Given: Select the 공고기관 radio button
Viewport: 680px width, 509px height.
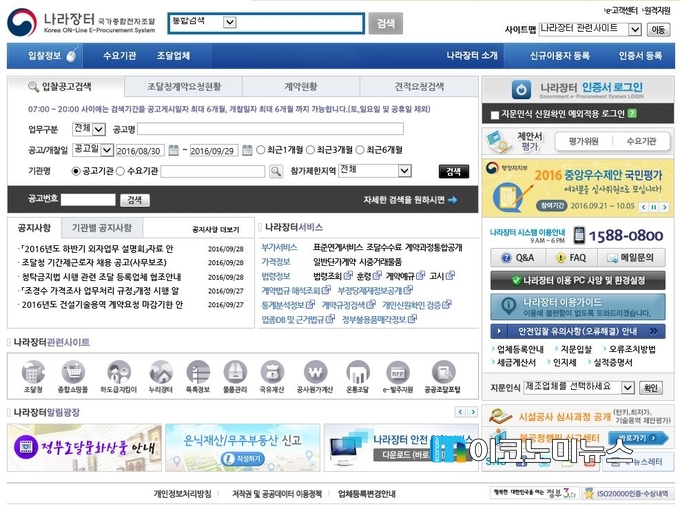Looking at the screenshot, I should 76,171.
